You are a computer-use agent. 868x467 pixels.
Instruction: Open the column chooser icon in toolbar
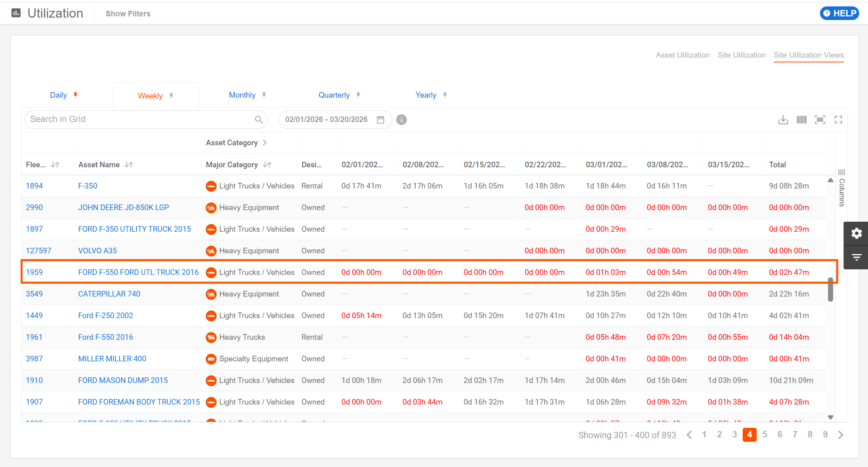pyautogui.click(x=802, y=120)
